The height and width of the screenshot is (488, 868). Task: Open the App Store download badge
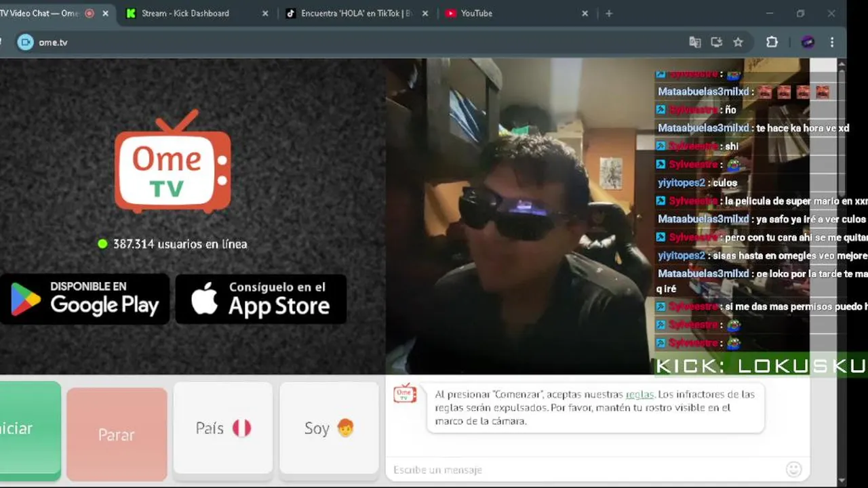pyautogui.click(x=261, y=299)
